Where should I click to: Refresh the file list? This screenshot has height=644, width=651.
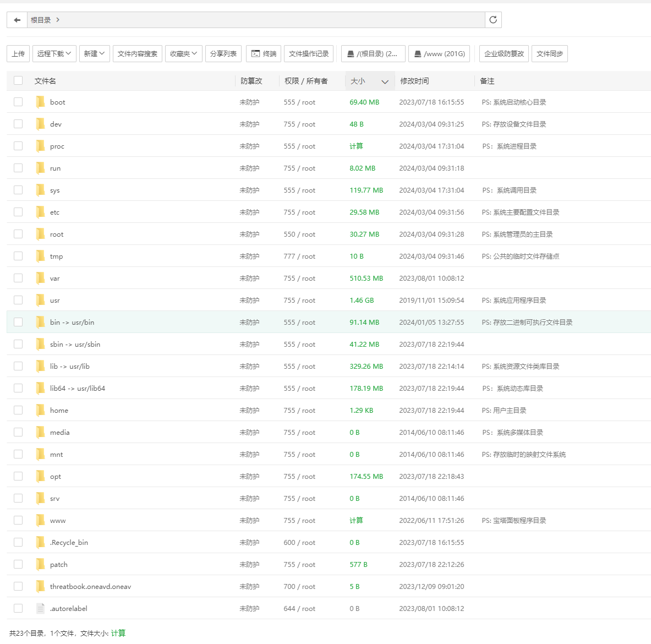[x=493, y=20]
